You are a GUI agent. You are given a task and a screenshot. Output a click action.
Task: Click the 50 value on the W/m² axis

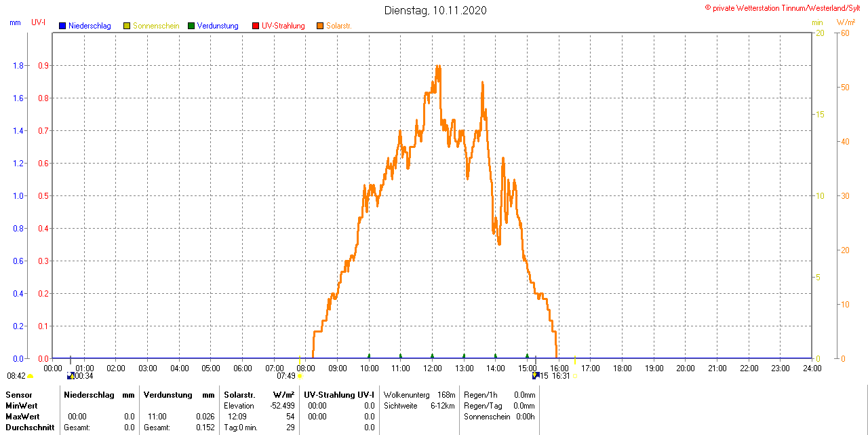pyautogui.click(x=845, y=88)
